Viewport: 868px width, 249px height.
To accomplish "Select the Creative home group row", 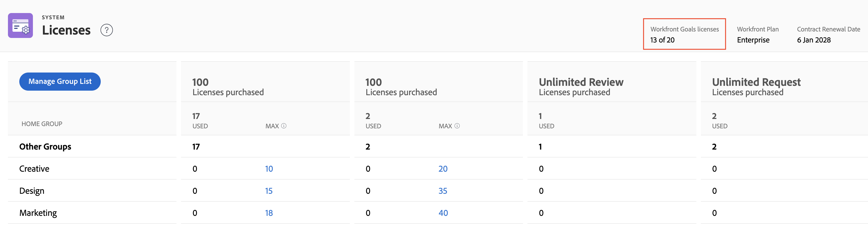I will pyautogui.click(x=34, y=169).
